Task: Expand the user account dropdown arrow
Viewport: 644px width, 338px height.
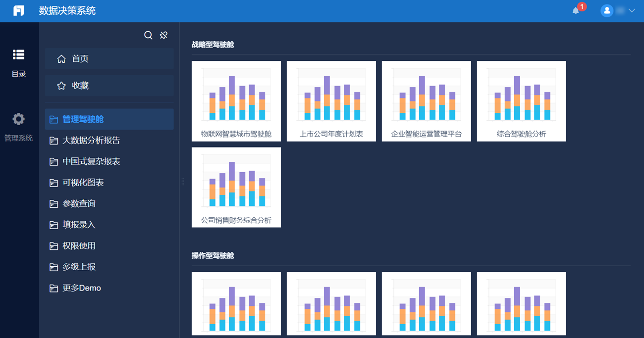Action: (632, 10)
